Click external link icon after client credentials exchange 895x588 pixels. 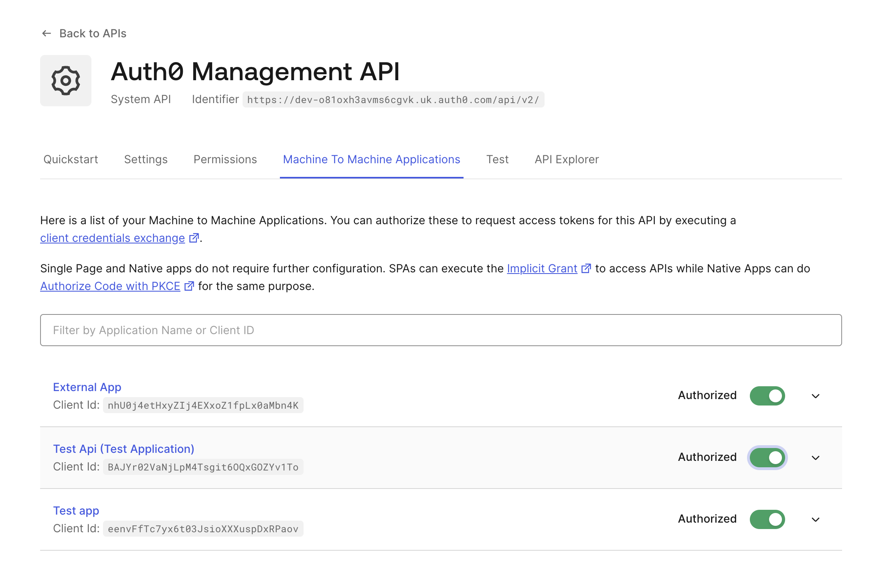coord(194,238)
